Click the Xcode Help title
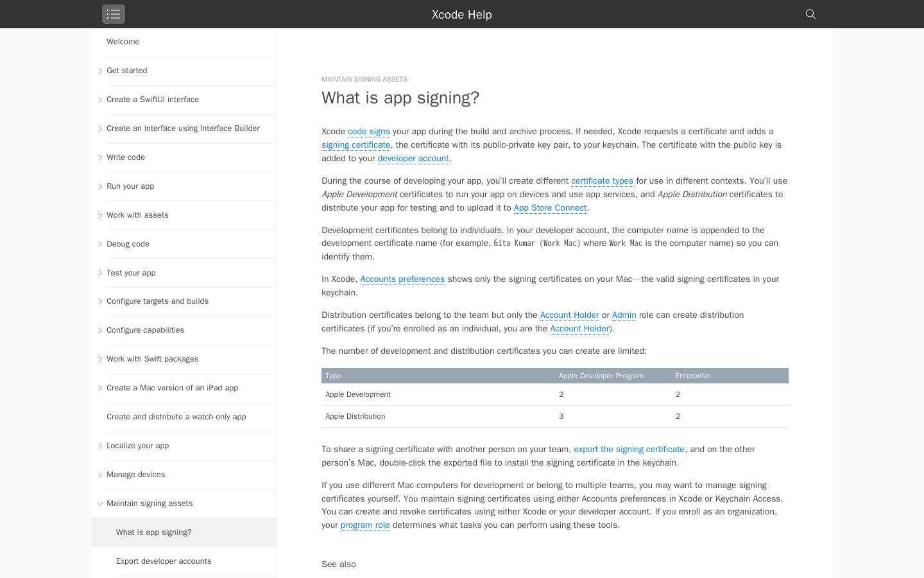The image size is (924, 578). pos(462,14)
